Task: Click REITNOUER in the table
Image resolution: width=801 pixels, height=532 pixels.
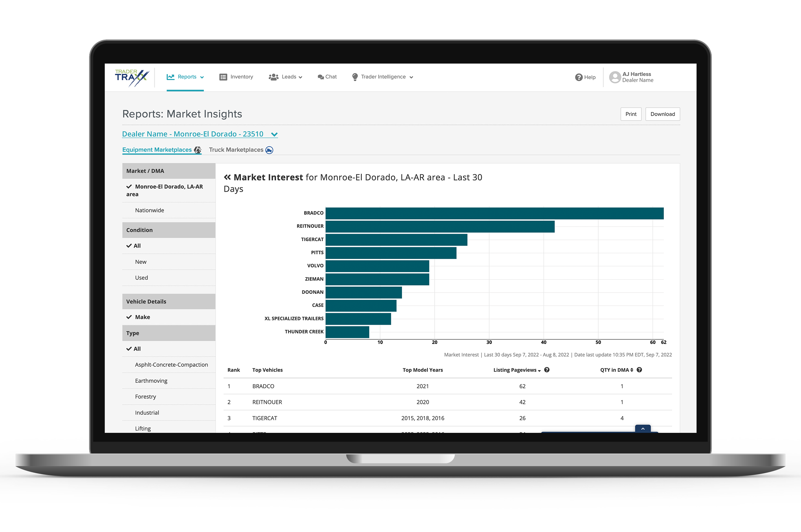Action: [x=267, y=402]
